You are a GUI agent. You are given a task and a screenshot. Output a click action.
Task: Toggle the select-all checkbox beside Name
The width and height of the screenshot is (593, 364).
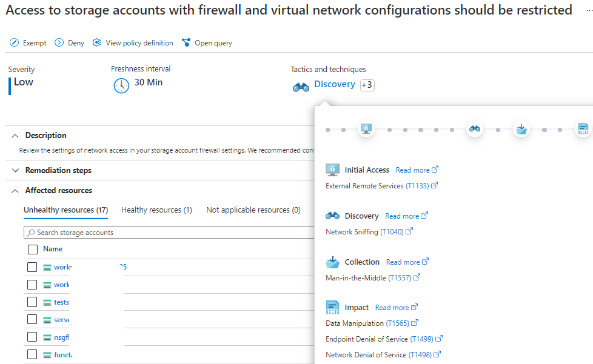coord(33,249)
